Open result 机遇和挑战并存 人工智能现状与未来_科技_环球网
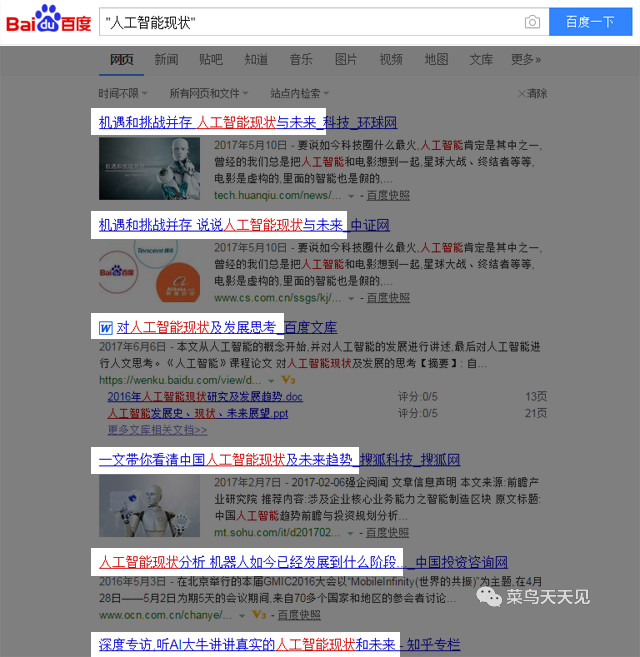Viewport: 640px width, 657px height. click(248, 122)
